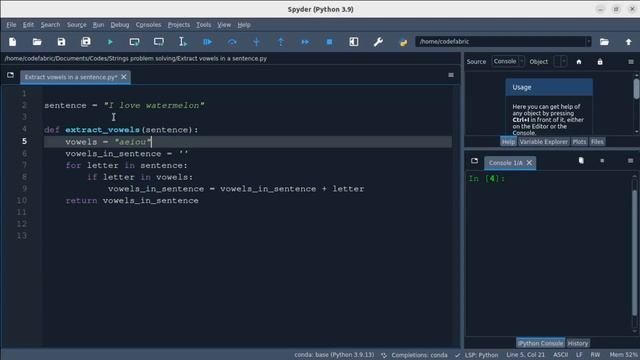Run cell and advance icon
640x360 pixels.
click(159, 42)
